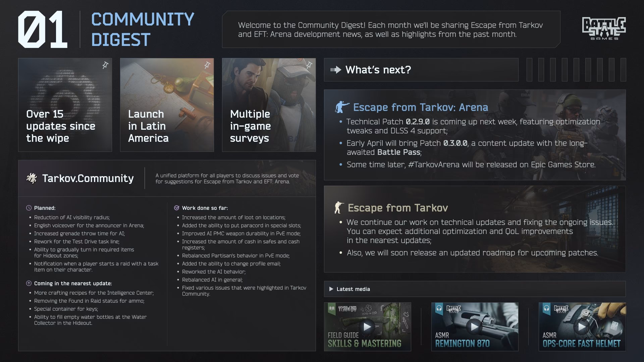
Task: Click the Epic Games Store release bullet
Action: 471,165
